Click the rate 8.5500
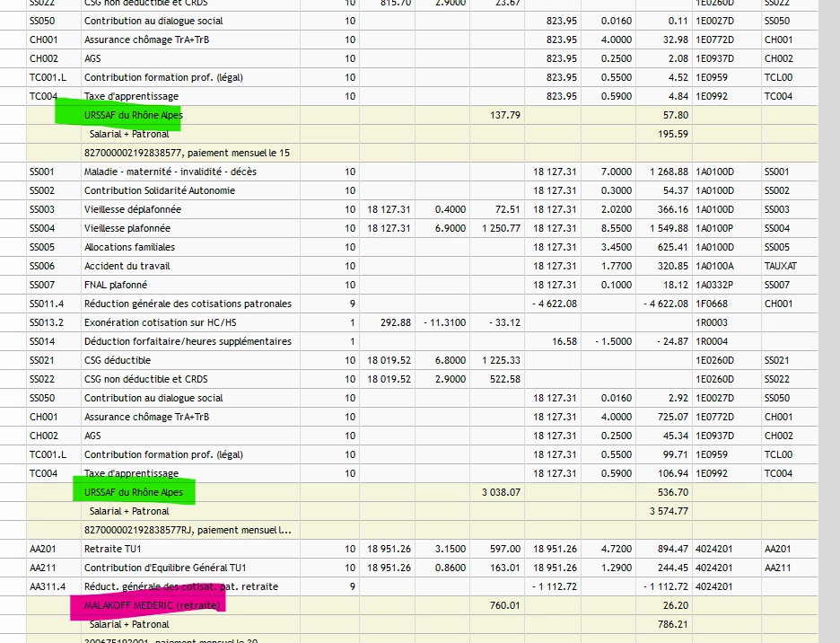Screen dimensions: 840x643 617,228
